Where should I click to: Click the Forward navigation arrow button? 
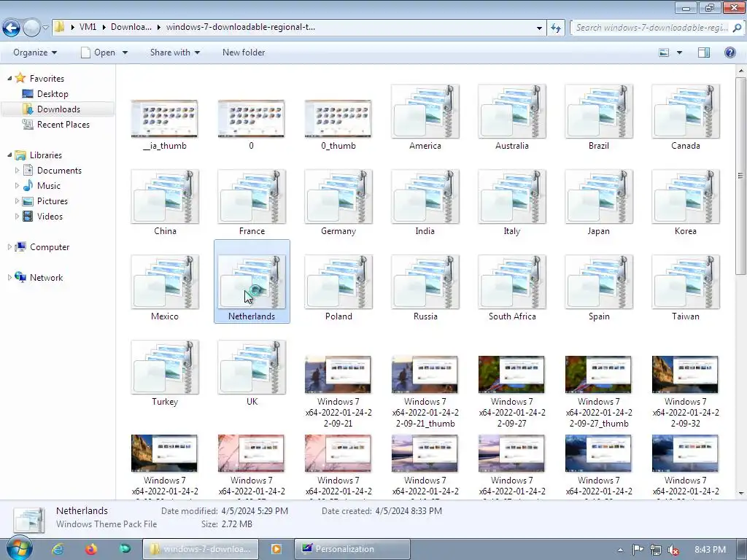(x=31, y=28)
